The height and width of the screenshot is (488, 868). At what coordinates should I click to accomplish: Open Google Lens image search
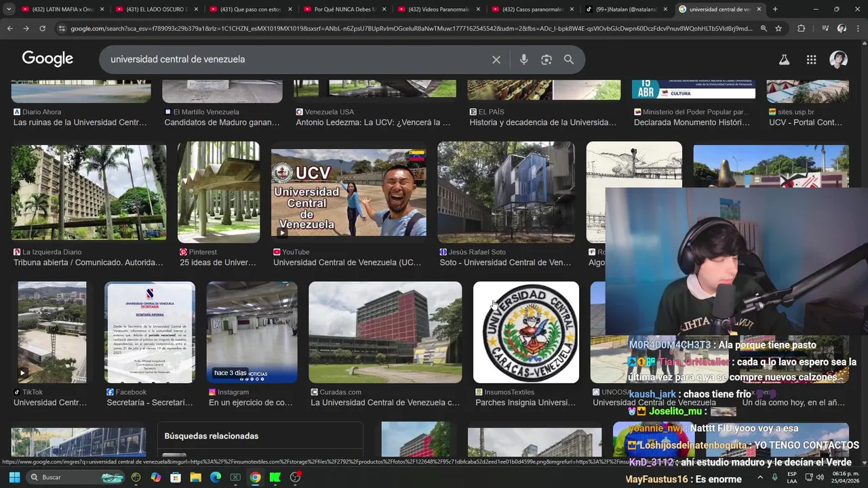tap(547, 60)
